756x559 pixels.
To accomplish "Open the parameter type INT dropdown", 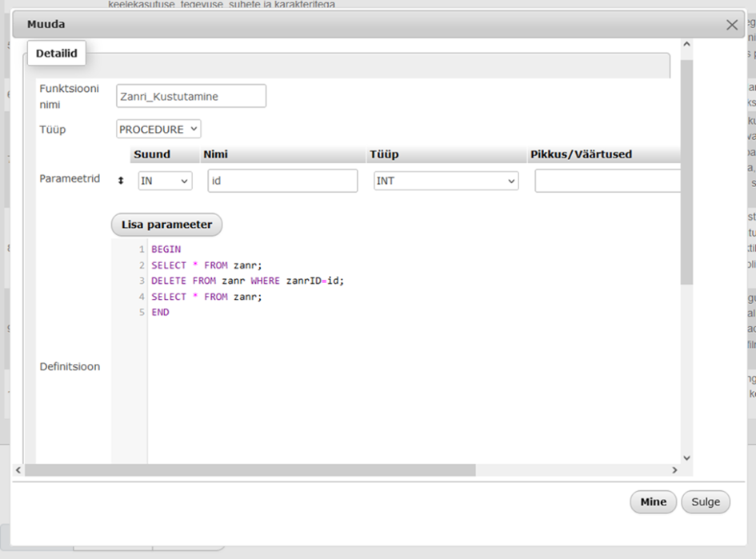I will [446, 181].
